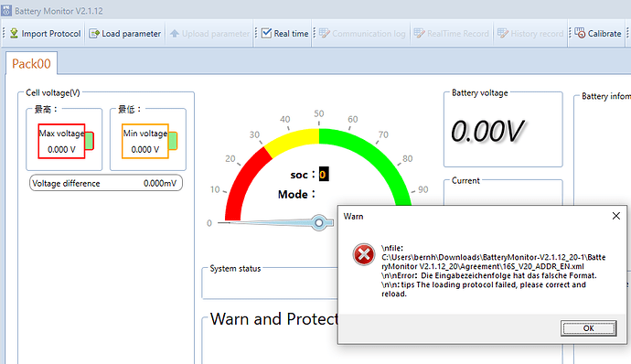Image resolution: width=631 pixels, height=364 pixels.
Task: Select the Load parameter label
Action: coord(131,34)
